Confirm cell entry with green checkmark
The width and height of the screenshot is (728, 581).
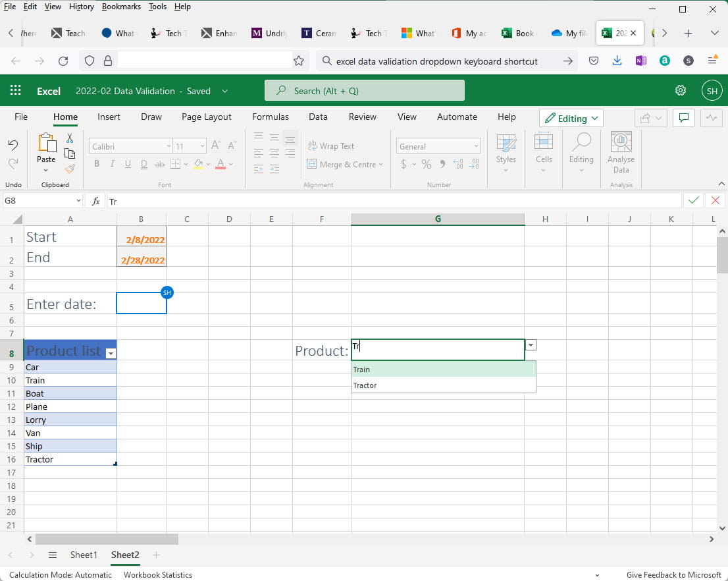pyautogui.click(x=693, y=201)
